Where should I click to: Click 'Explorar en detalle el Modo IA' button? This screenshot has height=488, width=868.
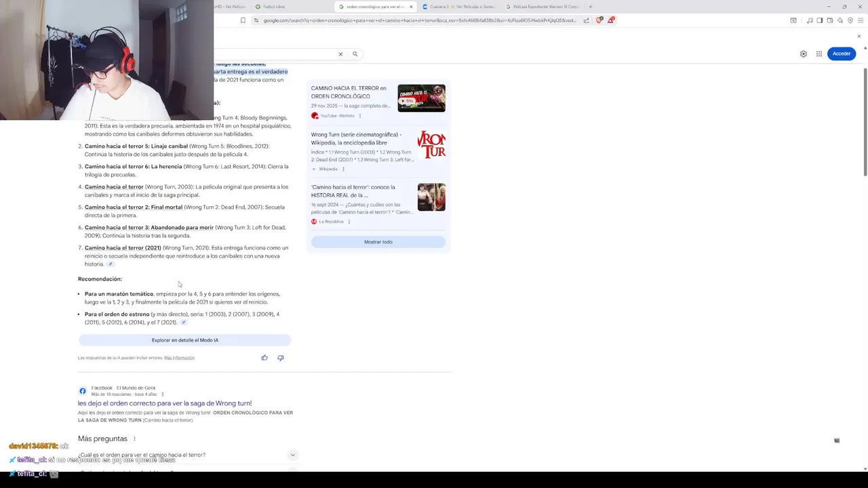click(185, 340)
